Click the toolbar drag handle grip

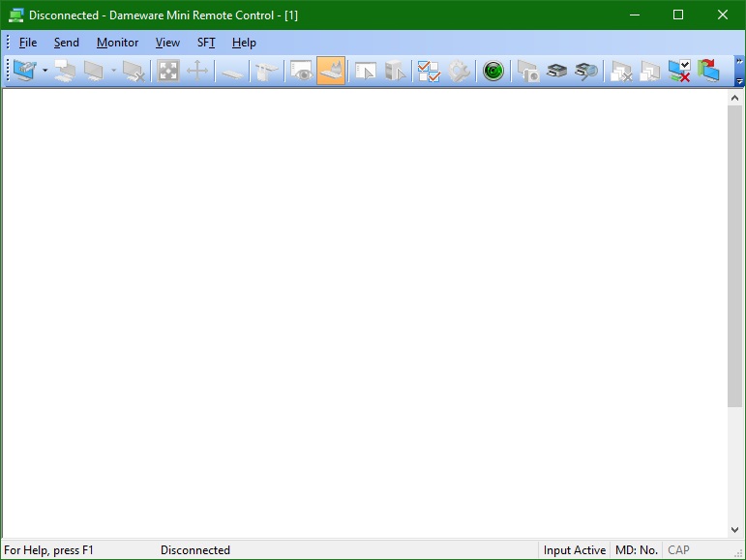tap(8, 71)
